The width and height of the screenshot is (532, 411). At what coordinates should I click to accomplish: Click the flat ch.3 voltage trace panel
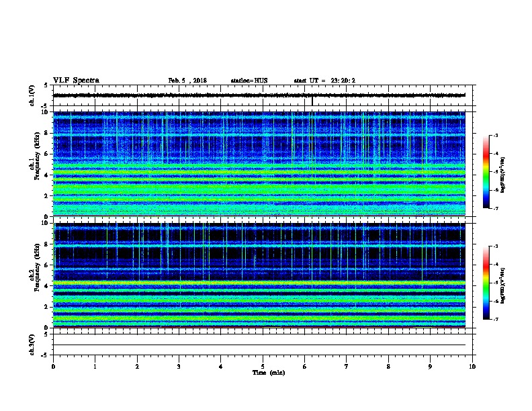[x=263, y=345]
